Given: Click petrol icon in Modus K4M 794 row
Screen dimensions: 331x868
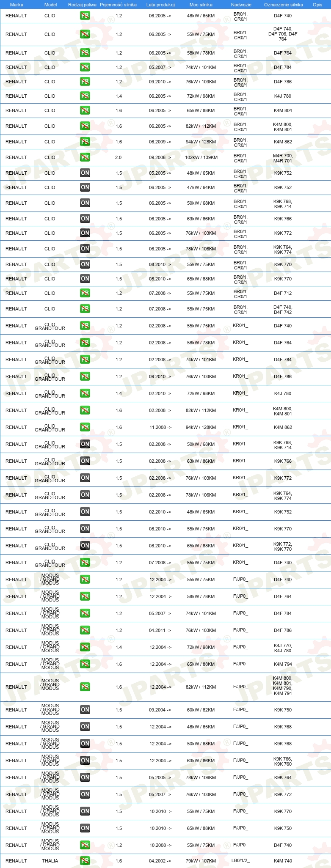Looking at the screenshot, I should coord(85,664).
